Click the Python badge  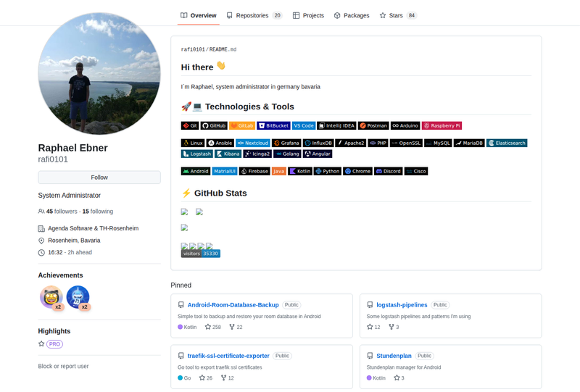pyautogui.click(x=328, y=171)
